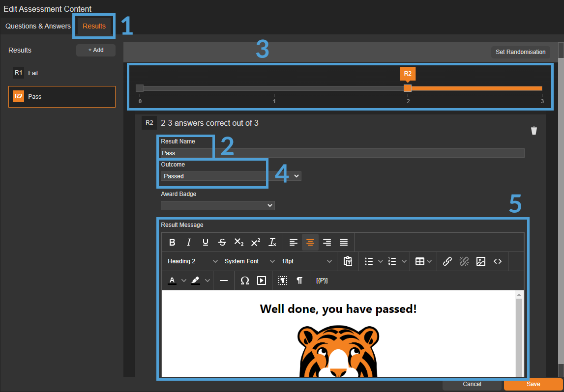Click the trash icon to delete result R2
This screenshot has height=392, width=564.
click(x=534, y=130)
